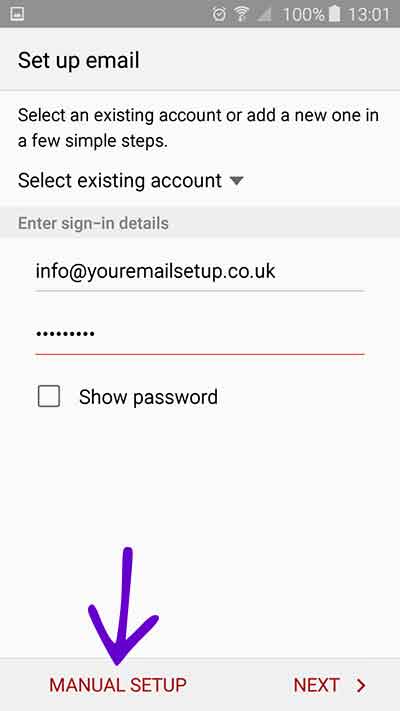400x711 pixels.
Task: Focus the password field with dots
Action: point(200,336)
